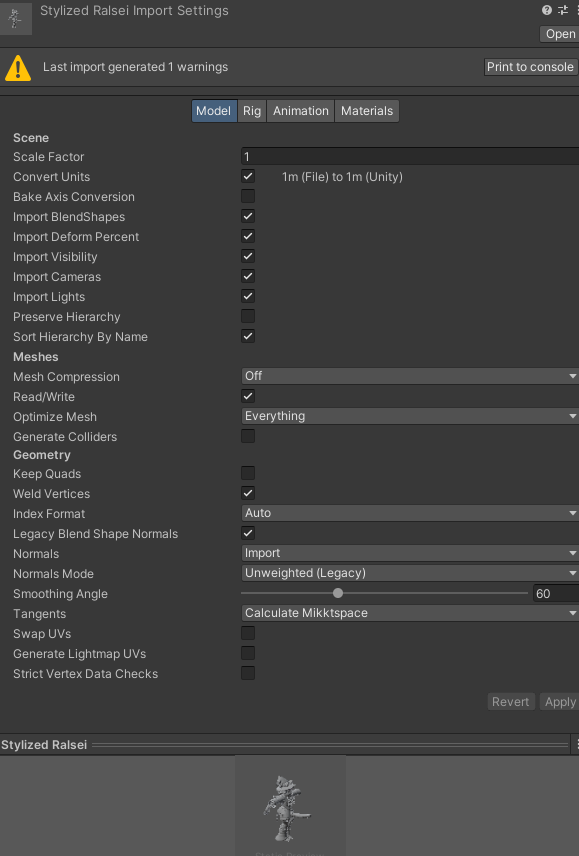Click the yellow warning triangle icon
Viewport: 579px width, 856px height.
[x=18, y=68]
